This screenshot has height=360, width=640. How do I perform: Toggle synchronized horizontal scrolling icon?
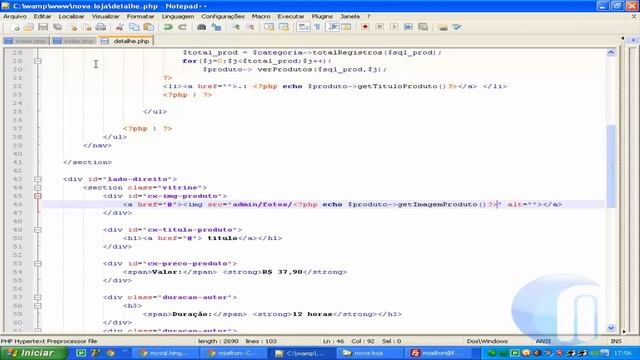284,27
